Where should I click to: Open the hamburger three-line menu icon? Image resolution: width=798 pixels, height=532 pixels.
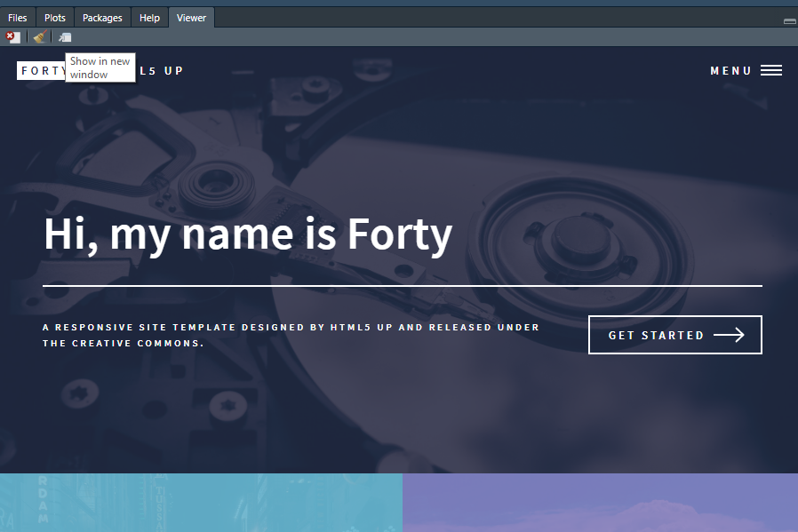point(771,71)
